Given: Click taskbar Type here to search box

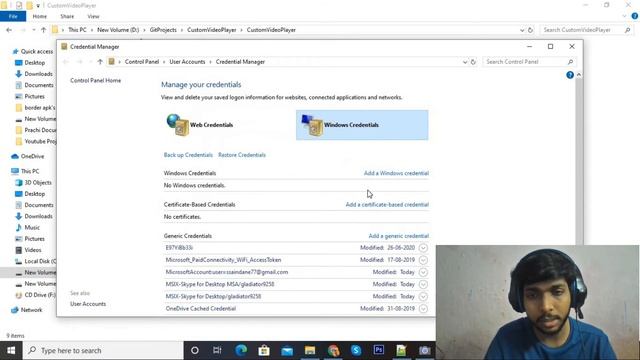Looking at the screenshot, I should click(103, 350).
